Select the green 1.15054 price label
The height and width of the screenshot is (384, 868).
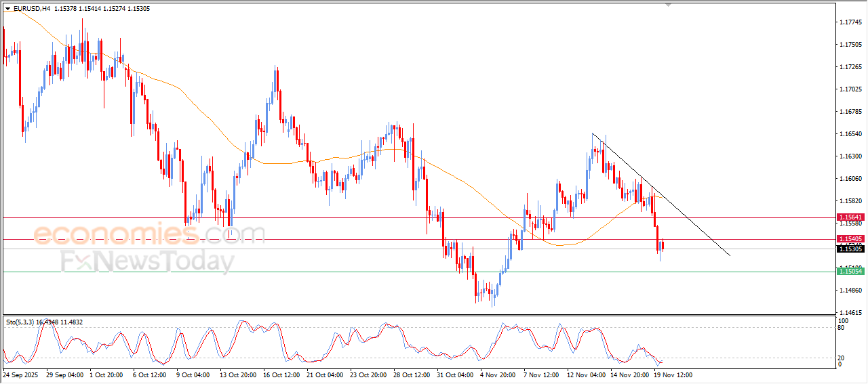click(850, 271)
